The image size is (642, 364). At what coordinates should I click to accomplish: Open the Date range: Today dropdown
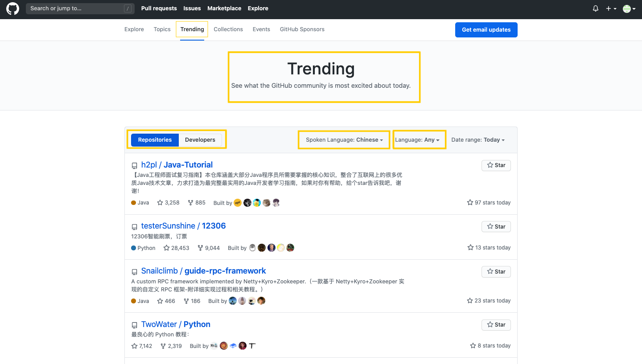tap(477, 139)
